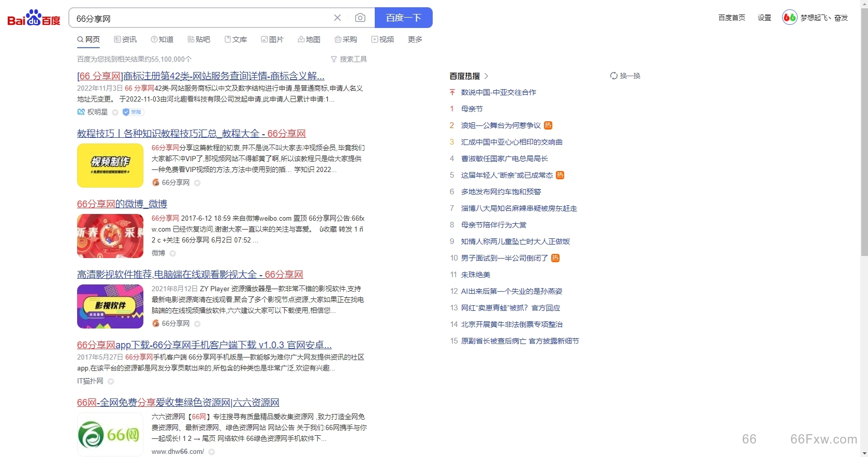
Task: Switch to the 视频 tab
Action: (382, 39)
